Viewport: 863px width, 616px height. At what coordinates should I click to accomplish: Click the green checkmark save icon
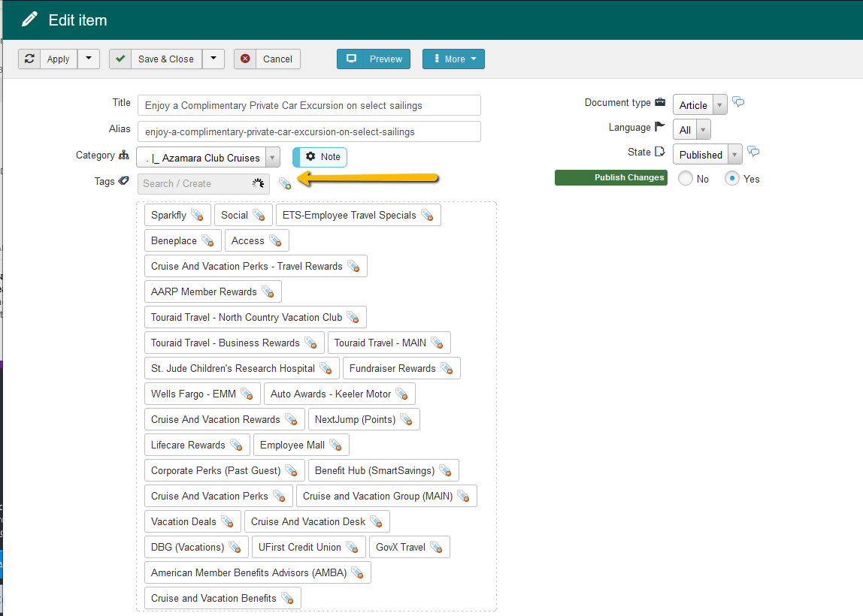tap(120, 59)
